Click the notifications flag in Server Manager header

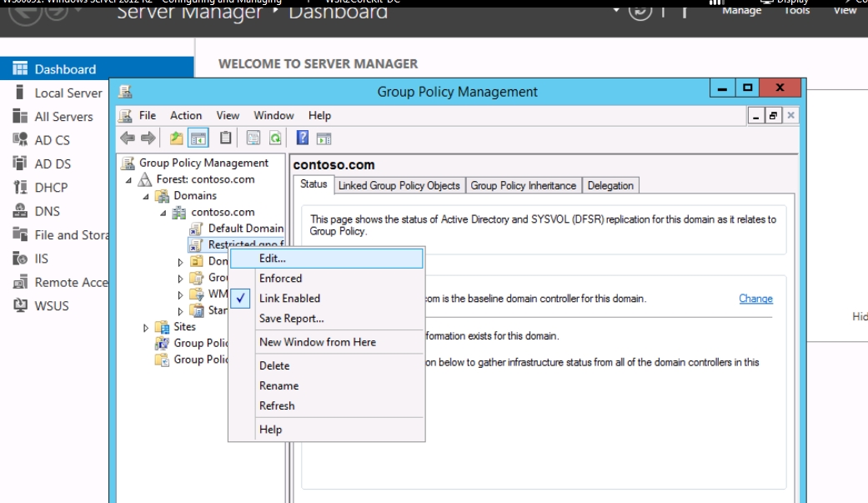pyautogui.click(x=685, y=11)
